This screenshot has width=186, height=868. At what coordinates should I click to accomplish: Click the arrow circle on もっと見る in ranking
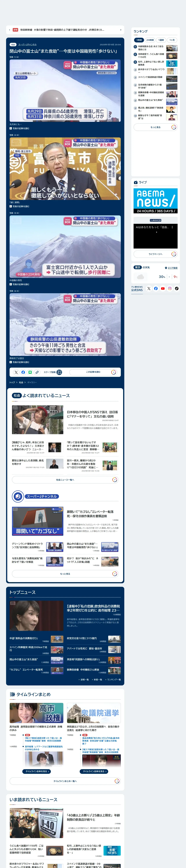click(174, 127)
